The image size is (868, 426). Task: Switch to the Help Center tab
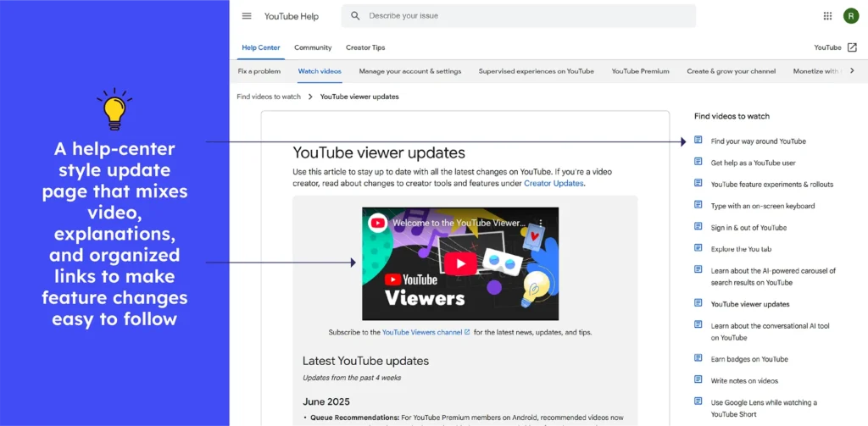click(261, 47)
